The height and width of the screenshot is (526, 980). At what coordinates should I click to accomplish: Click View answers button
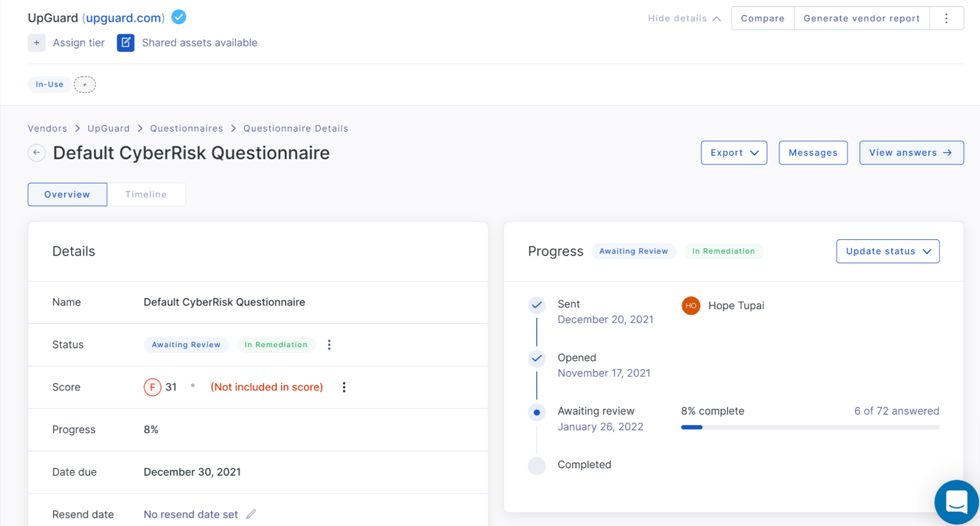click(x=911, y=153)
